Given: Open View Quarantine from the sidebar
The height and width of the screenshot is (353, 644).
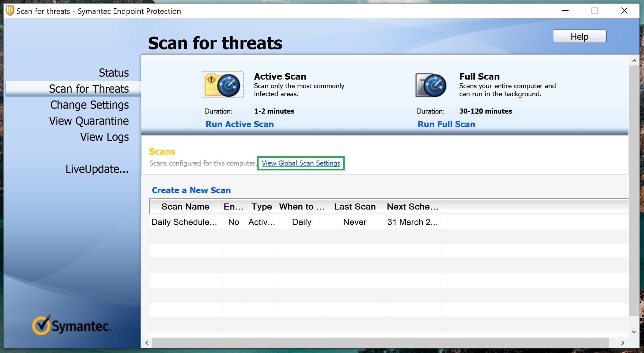Looking at the screenshot, I should (89, 121).
